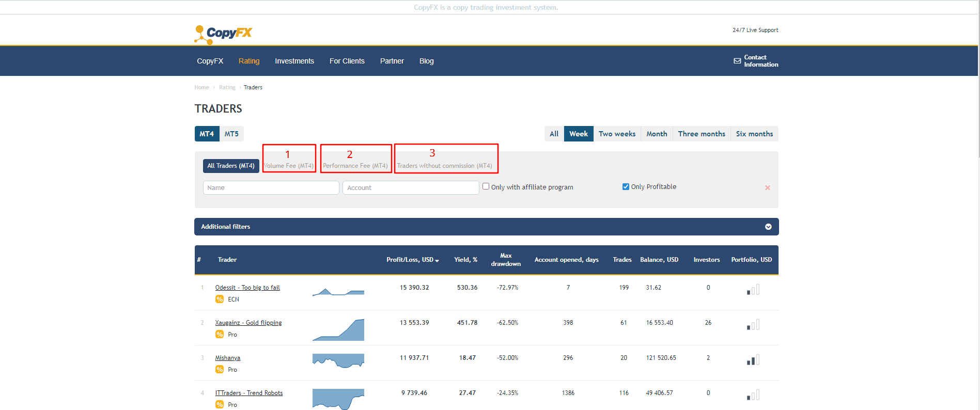Image resolution: width=980 pixels, height=410 pixels.
Task: Open Xaugainz - Gold flipping trader
Action: coord(248,323)
